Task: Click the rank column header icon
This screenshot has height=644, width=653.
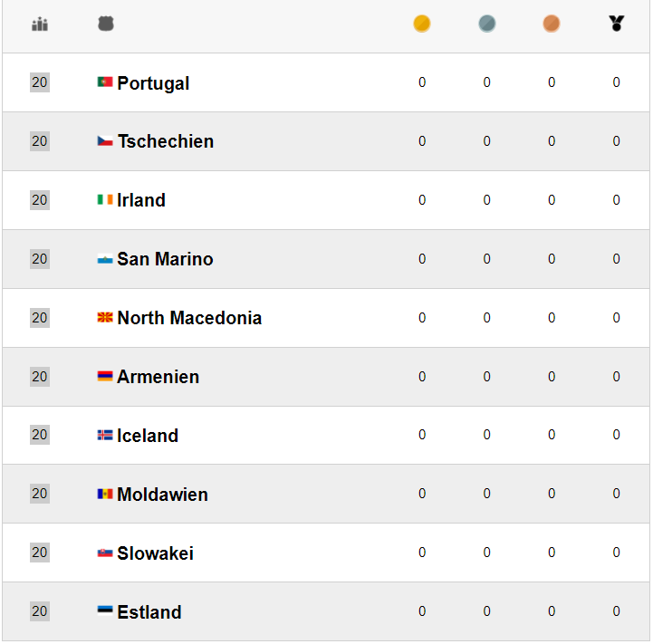Action: click(x=40, y=24)
